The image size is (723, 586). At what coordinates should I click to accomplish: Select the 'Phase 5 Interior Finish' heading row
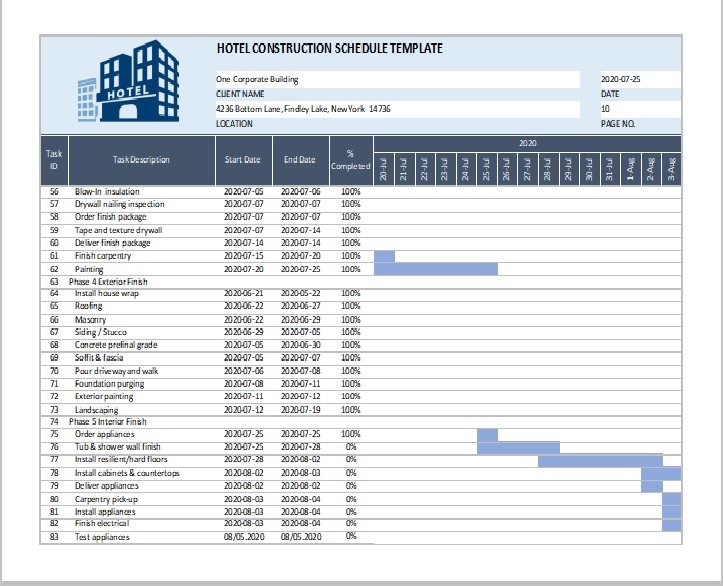click(x=361, y=422)
